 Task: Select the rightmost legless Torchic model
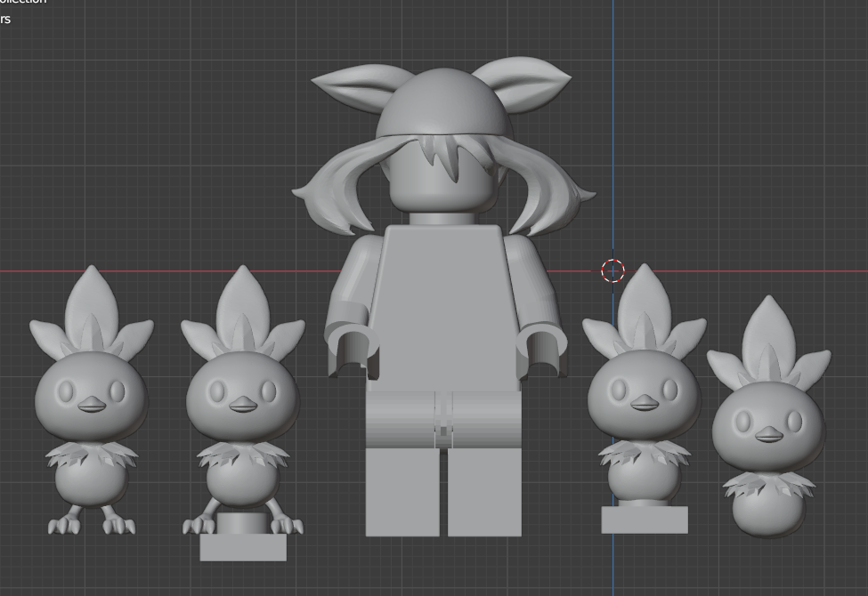[770, 427]
